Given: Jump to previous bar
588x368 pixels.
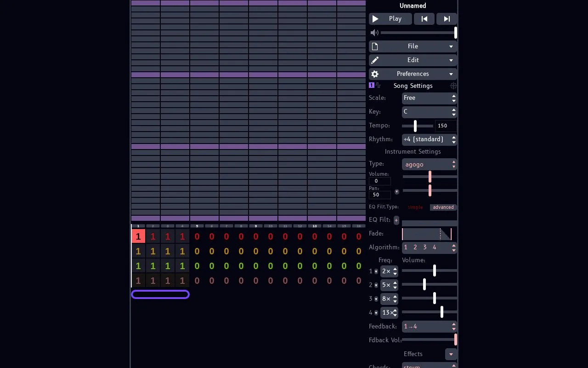Looking at the screenshot, I should coord(424,19).
